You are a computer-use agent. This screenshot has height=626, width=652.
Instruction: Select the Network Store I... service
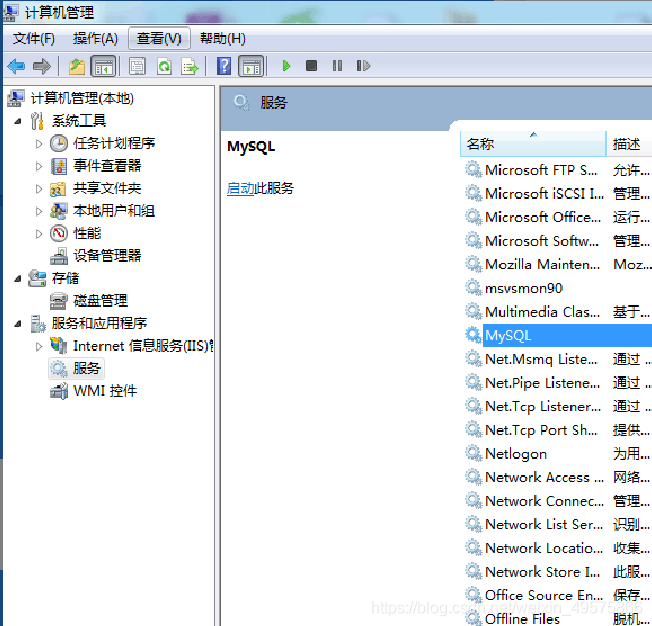click(542, 572)
